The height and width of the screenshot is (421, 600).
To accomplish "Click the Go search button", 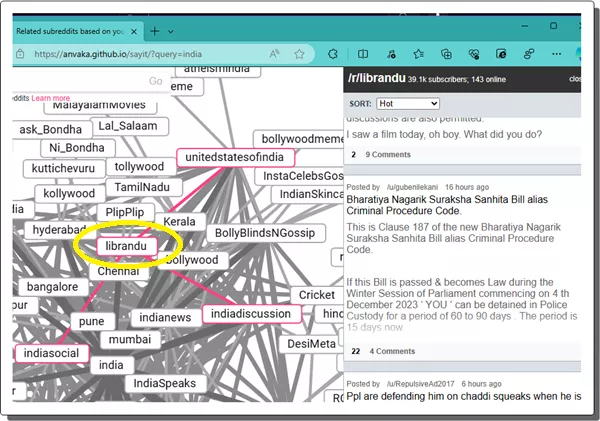I will point(156,81).
